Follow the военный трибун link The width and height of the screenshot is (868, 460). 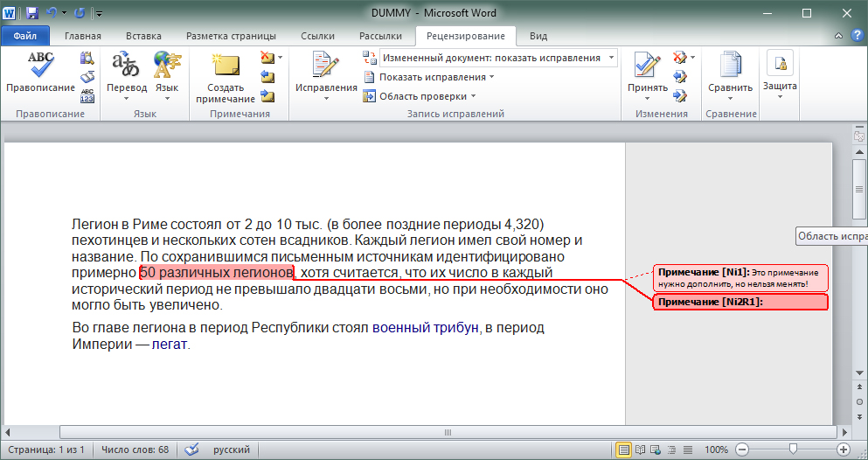tap(425, 328)
